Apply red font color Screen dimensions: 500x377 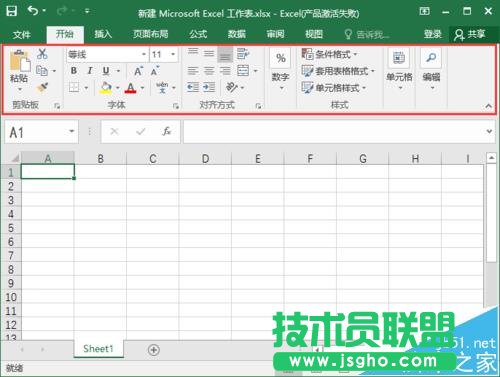point(131,88)
